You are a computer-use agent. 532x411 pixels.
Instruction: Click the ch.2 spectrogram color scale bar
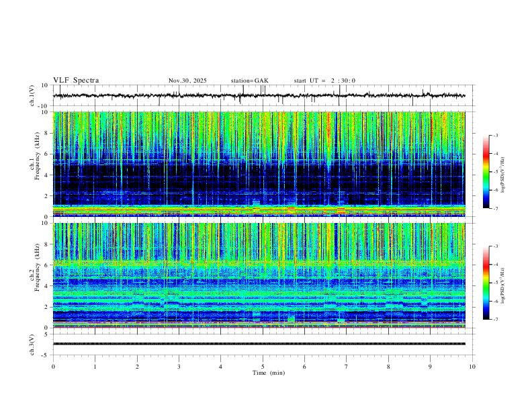tap(486, 283)
